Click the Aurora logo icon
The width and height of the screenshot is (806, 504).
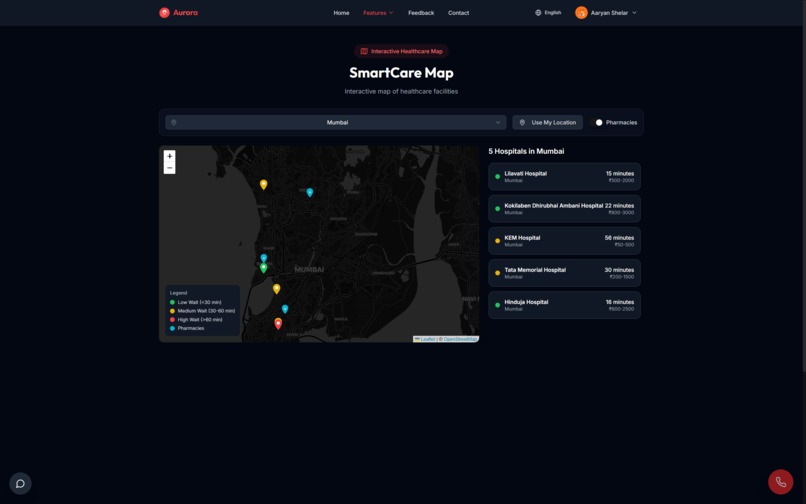coord(164,13)
